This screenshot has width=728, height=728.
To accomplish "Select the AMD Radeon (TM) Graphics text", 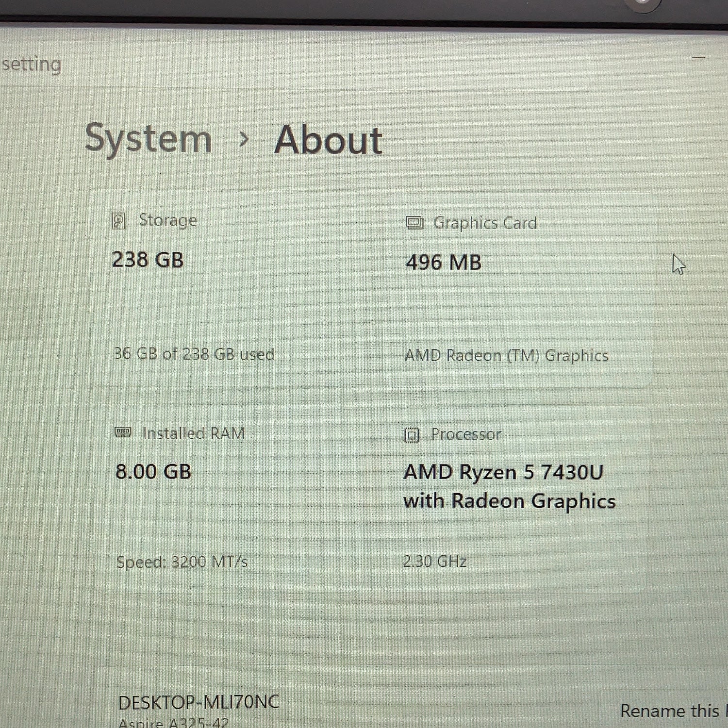I will tap(506, 356).
